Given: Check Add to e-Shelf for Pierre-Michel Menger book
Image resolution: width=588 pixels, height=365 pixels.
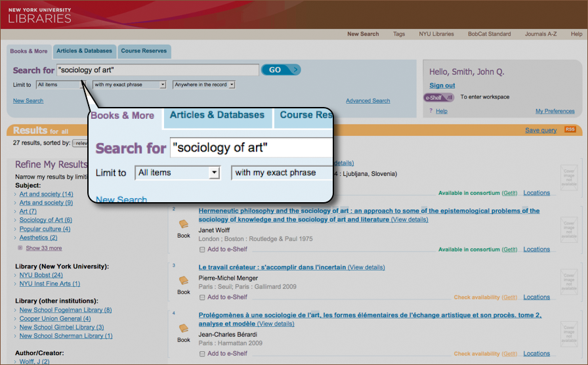Looking at the screenshot, I should (x=202, y=297).
